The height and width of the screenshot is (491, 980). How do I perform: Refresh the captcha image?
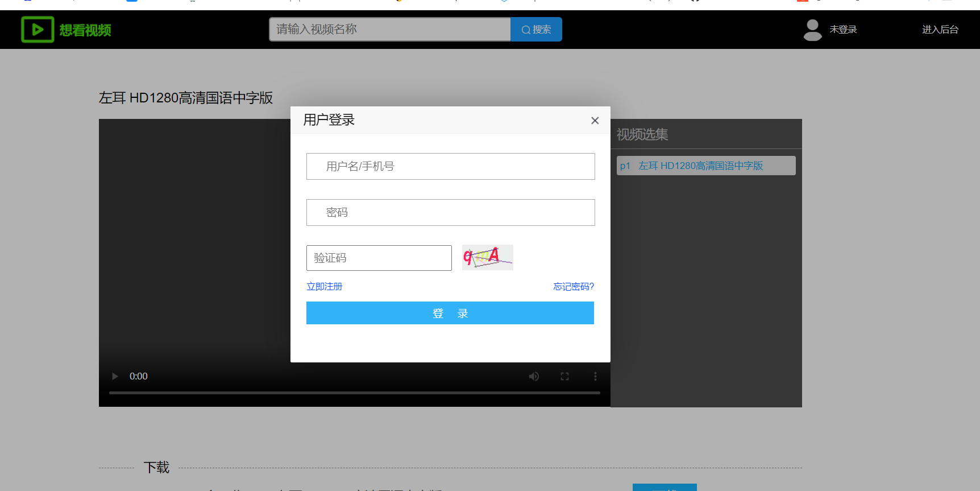point(488,257)
